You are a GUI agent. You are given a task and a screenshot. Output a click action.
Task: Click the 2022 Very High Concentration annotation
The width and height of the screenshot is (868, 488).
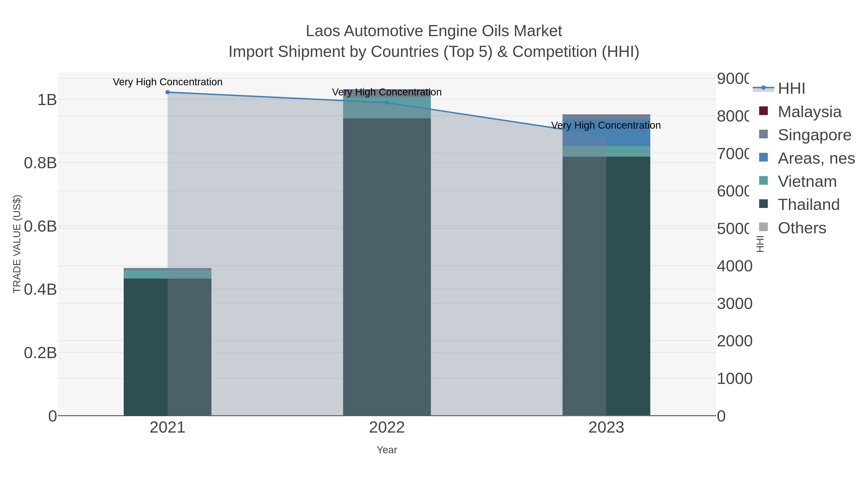click(387, 92)
